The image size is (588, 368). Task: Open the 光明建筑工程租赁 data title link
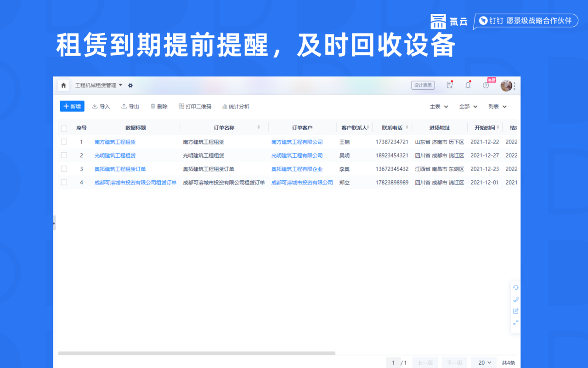click(115, 155)
